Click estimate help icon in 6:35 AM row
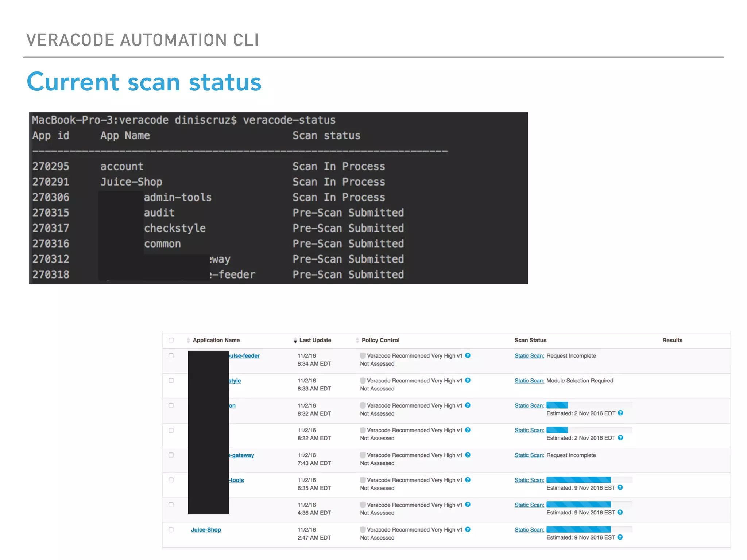The height and width of the screenshot is (560, 747). click(x=620, y=487)
